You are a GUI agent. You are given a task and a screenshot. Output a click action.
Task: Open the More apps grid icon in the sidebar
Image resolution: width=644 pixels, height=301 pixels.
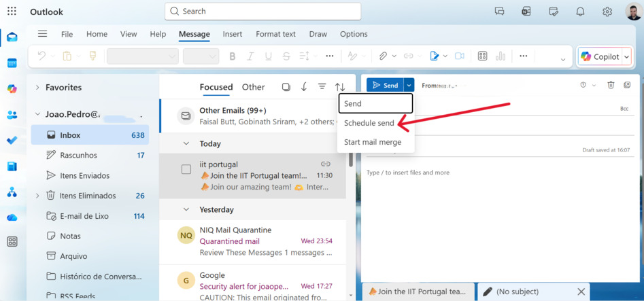12,242
